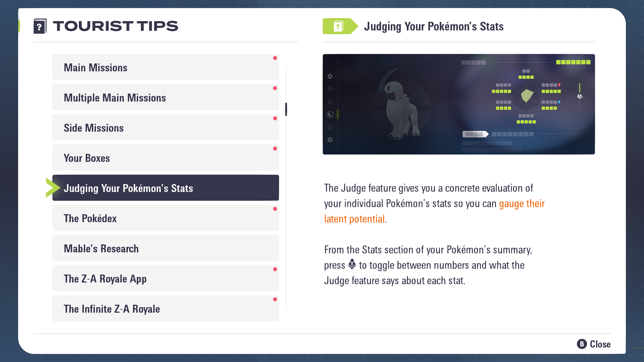Click the down arrow icon in preview sidebar

tap(330, 140)
